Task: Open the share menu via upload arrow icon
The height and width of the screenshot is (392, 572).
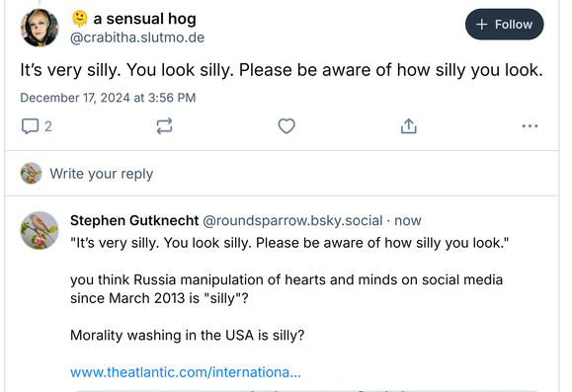Action: (x=409, y=126)
